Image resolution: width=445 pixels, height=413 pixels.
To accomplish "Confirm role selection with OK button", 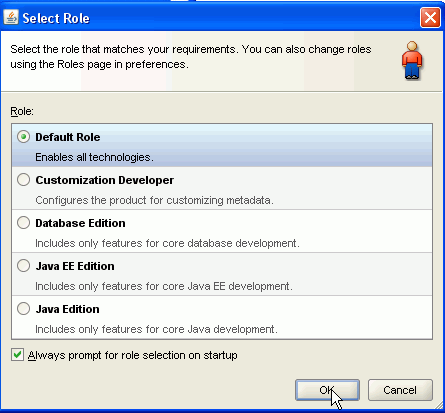I will point(327,390).
